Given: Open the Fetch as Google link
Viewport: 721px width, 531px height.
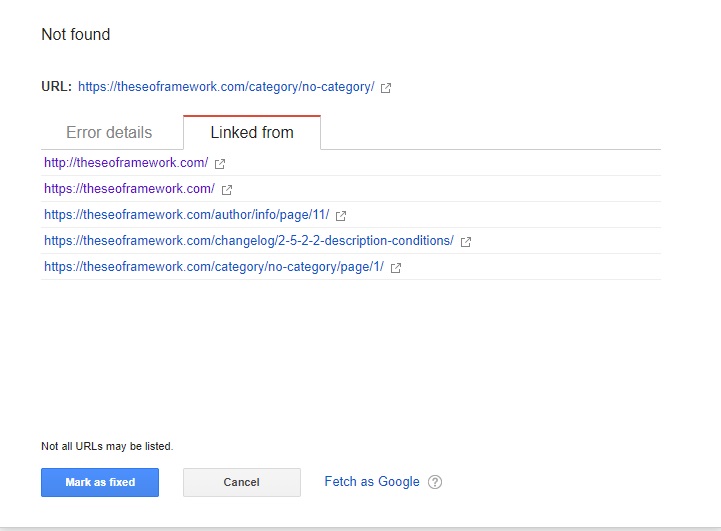Looking at the screenshot, I should click(x=372, y=482).
